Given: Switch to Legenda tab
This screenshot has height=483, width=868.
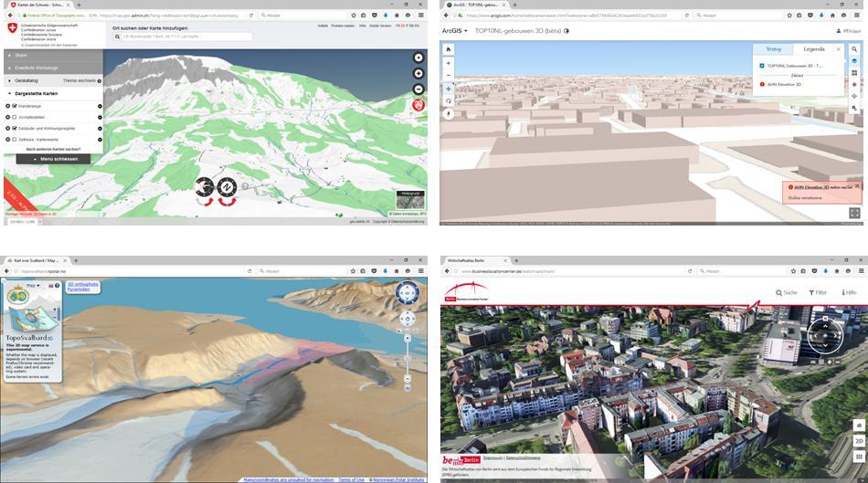Looking at the screenshot, I should [x=814, y=49].
